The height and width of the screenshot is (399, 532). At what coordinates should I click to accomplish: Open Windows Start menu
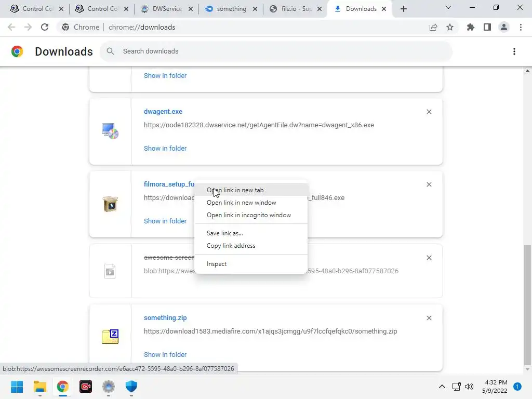(x=17, y=387)
